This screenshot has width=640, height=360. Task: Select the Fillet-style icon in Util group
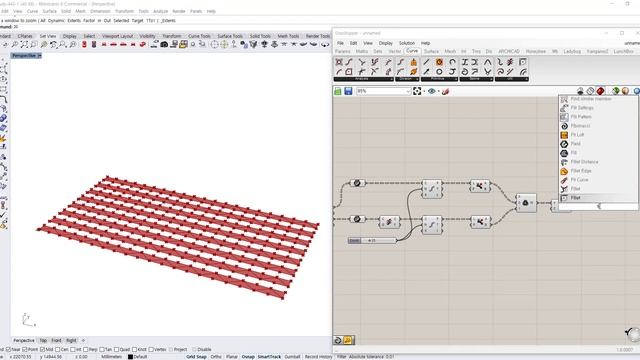coord(523,62)
